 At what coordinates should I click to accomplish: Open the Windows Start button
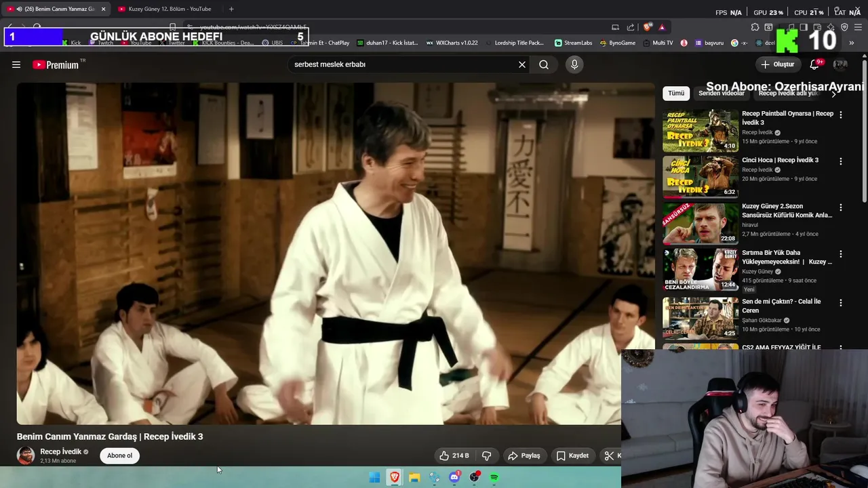click(x=374, y=478)
